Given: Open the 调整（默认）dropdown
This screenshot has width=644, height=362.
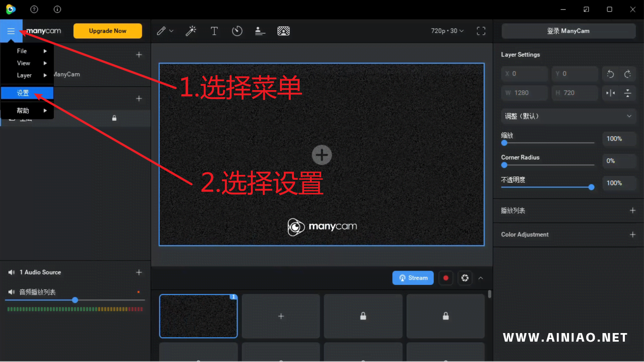Looking at the screenshot, I should tap(568, 116).
